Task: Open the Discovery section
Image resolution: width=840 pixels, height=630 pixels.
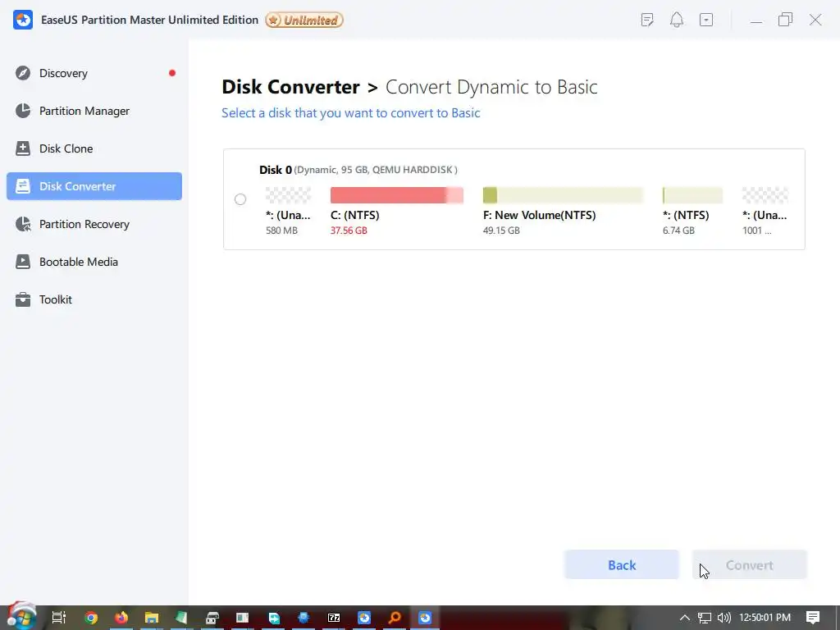Action: click(x=94, y=73)
